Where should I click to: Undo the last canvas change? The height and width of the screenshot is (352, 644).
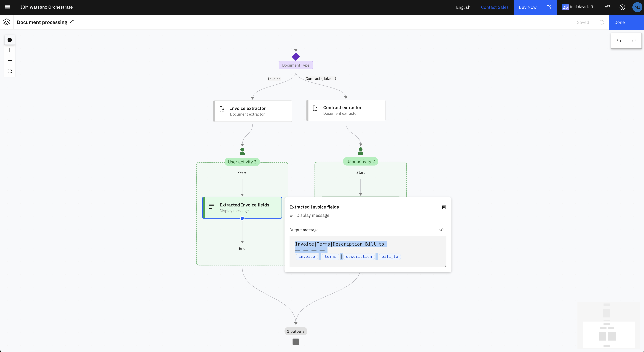[619, 41]
